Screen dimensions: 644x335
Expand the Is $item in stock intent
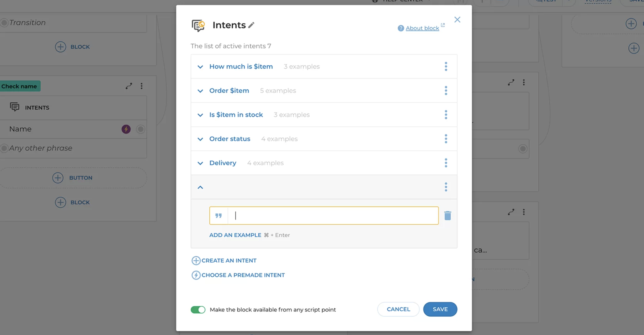coord(200,115)
